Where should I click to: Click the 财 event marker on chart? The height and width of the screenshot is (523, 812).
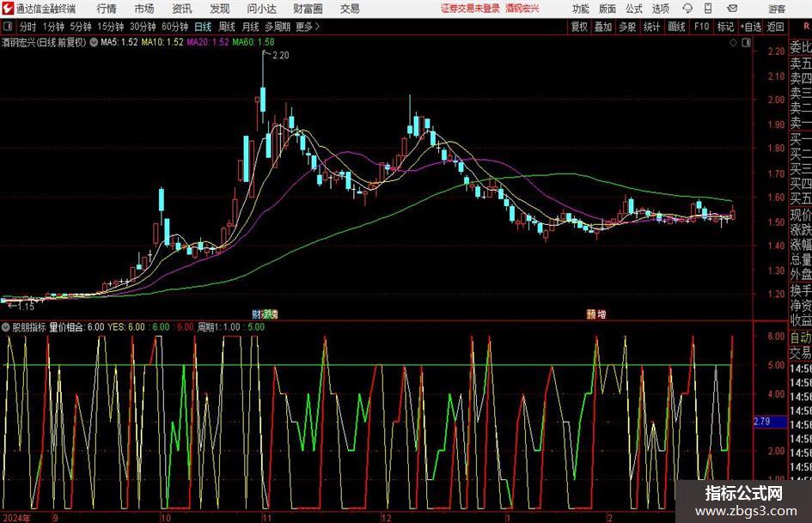tap(256, 314)
